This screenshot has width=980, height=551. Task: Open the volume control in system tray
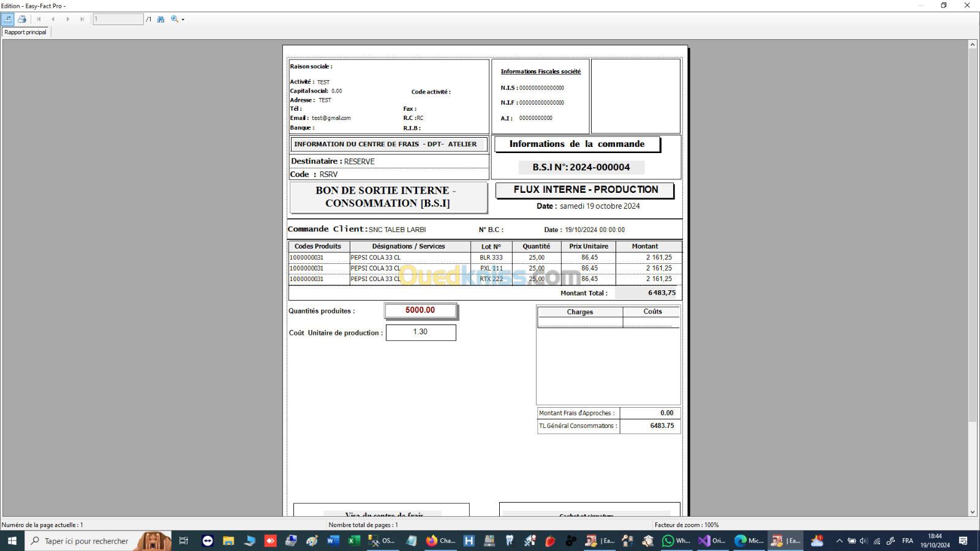click(x=864, y=541)
